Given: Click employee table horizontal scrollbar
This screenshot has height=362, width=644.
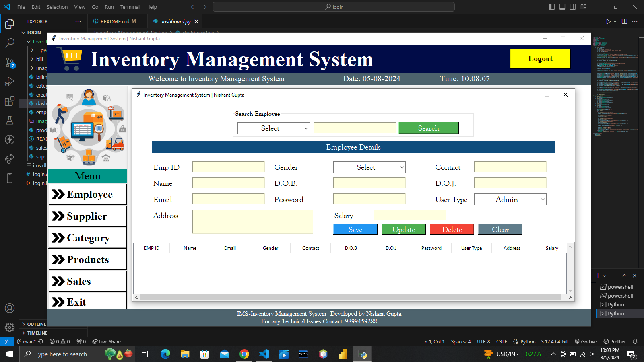Looking at the screenshot, I should coord(350,297).
